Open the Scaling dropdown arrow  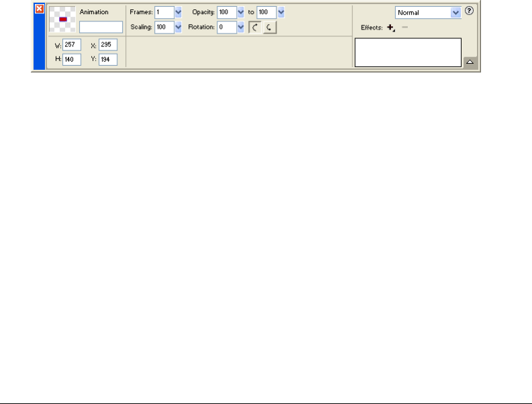pos(178,27)
